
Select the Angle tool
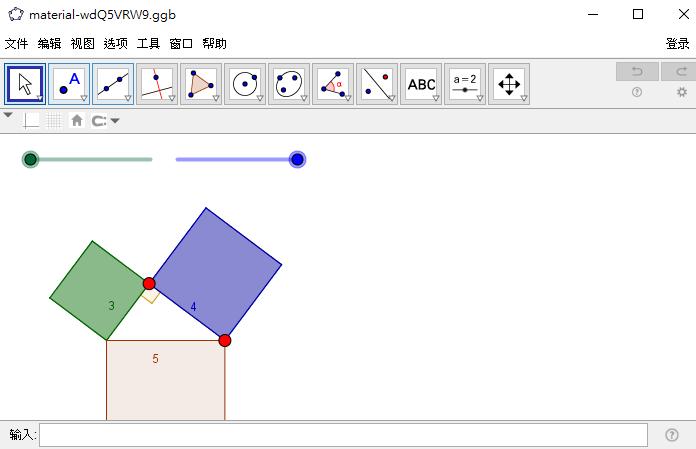point(332,84)
